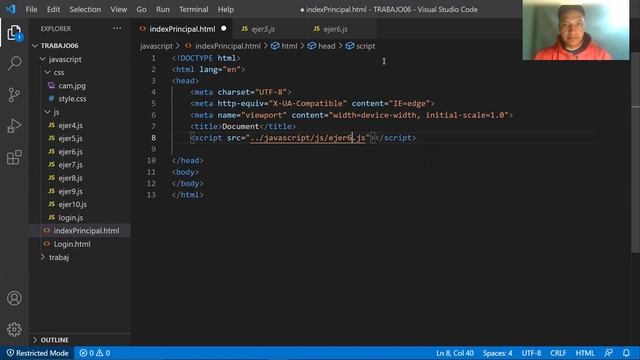
Task: Open the Source Control view
Action: coord(14,95)
